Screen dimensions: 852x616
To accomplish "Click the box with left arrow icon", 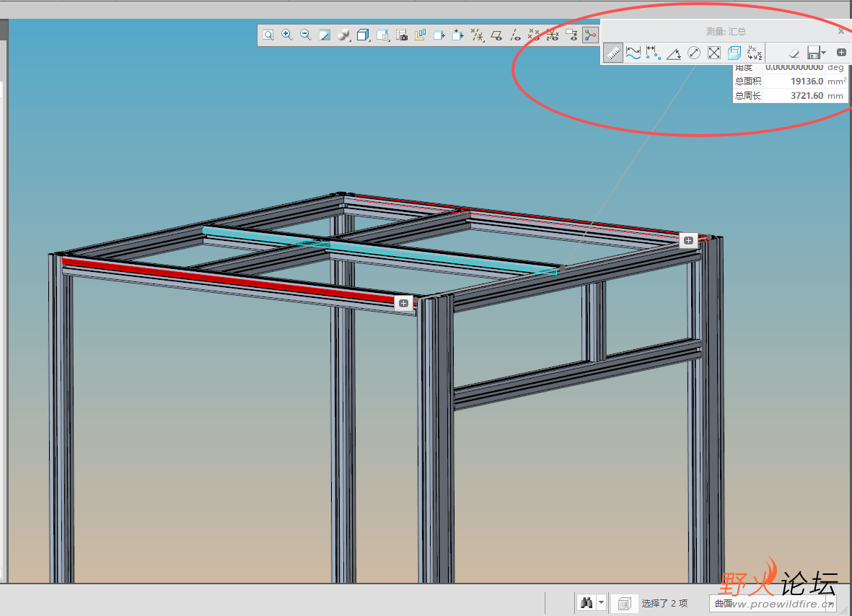I will (x=439, y=35).
